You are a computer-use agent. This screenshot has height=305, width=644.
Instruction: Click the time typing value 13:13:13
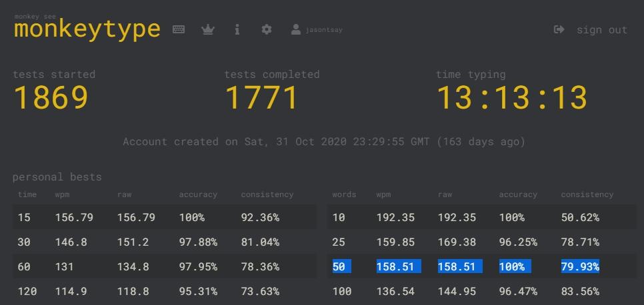pyautogui.click(x=512, y=98)
